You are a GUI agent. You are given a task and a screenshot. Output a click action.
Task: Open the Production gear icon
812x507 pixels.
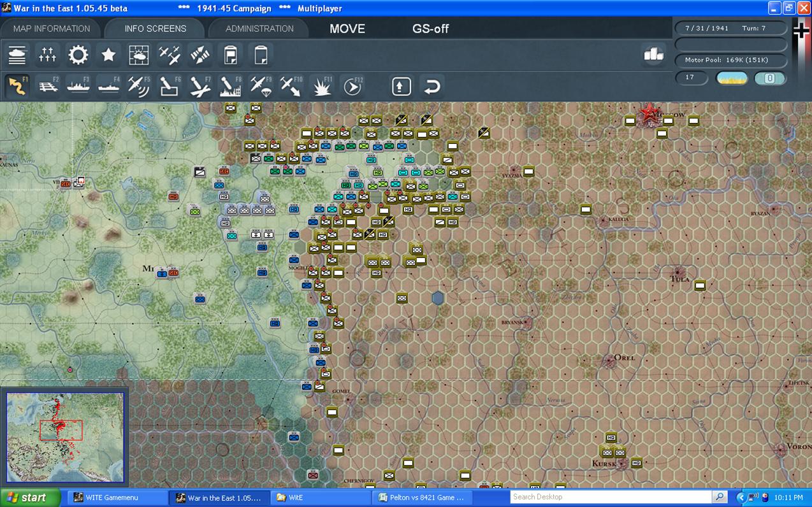pyautogui.click(x=78, y=55)
